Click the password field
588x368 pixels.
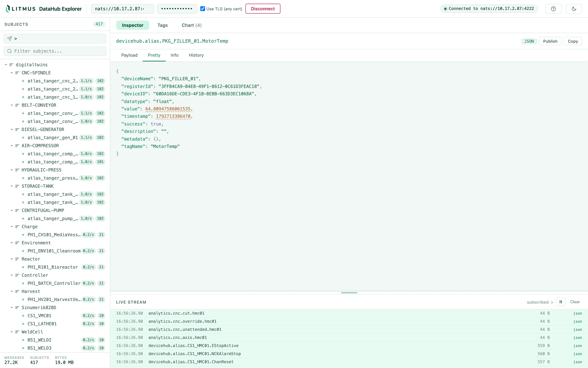pos(177,9)
